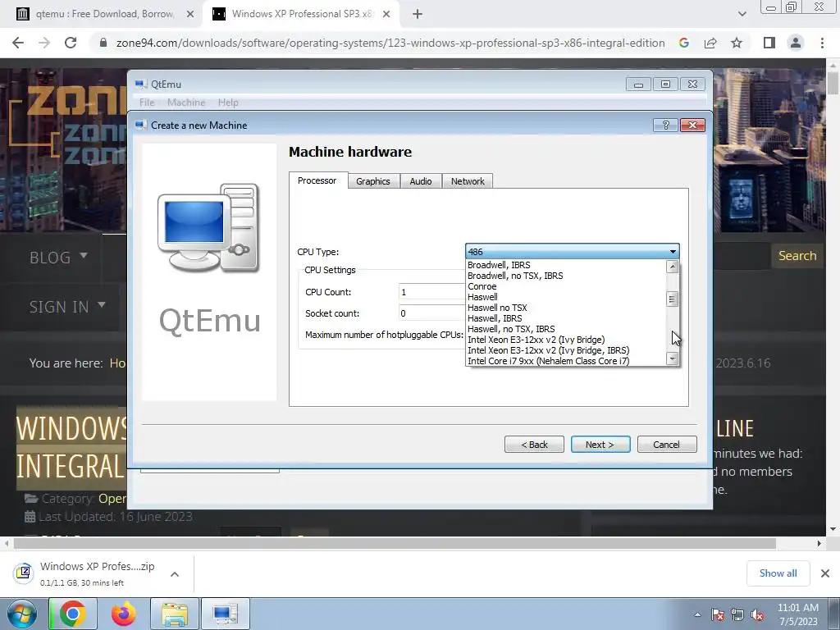The width and height of the screenshot is (840, 630).
Task: Select Broadwell, no TSX, IBRS CPU type
Action: 566,276
